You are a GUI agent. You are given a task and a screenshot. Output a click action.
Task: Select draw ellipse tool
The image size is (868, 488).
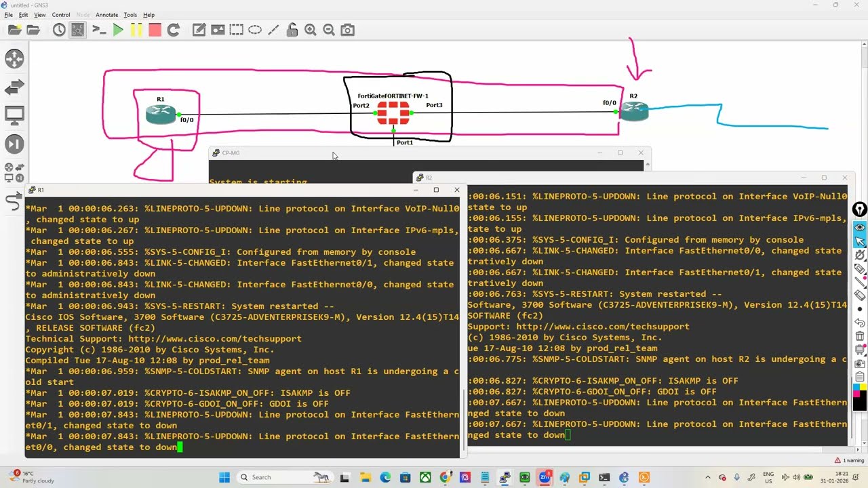pyautogui.click(x=255, y=30)
